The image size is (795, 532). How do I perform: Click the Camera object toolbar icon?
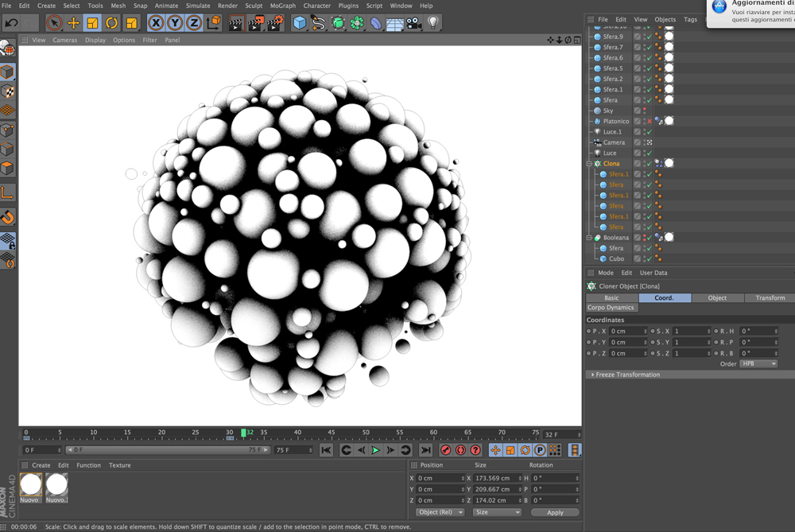click(413, 23)
